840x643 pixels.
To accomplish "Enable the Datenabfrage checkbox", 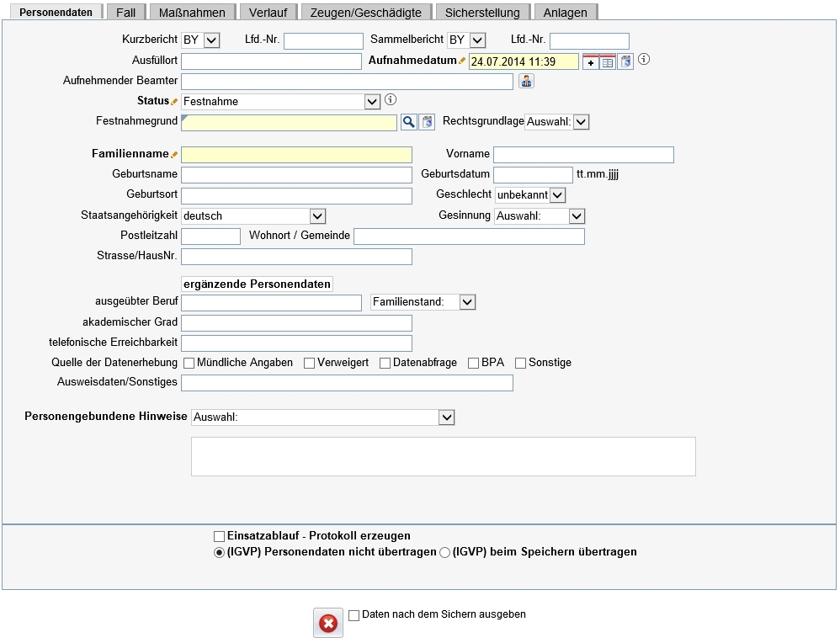I will click(385, 364).
